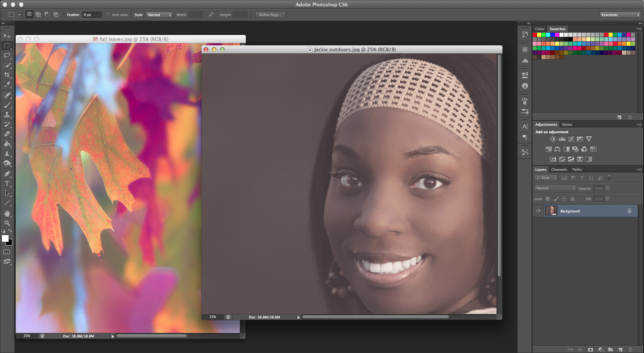Open the Character panel icon

[525, 126]
